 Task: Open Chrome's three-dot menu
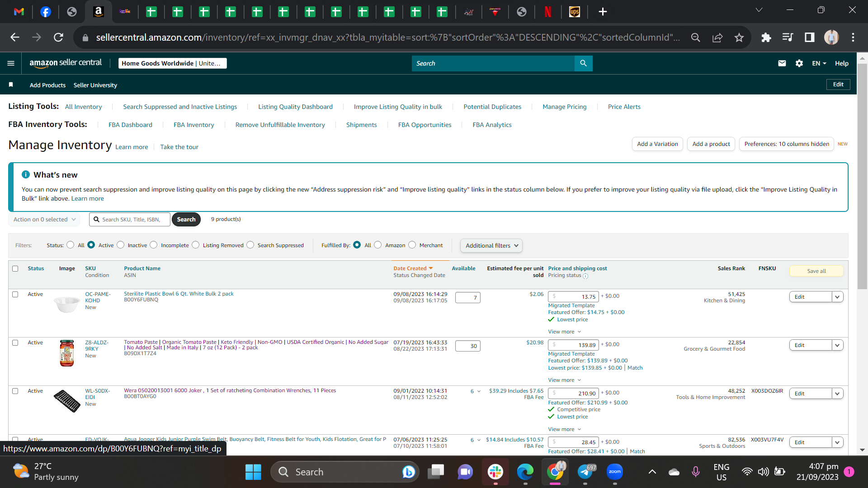853,38
